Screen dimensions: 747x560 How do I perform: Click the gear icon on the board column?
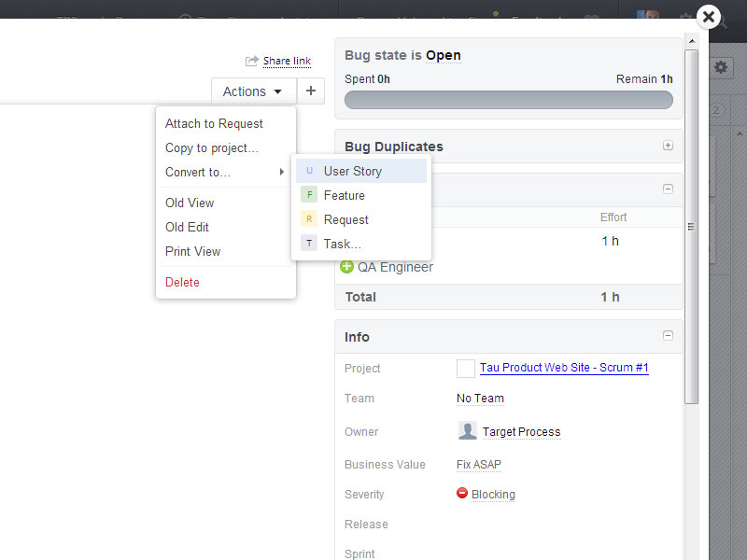click(720, 67)
